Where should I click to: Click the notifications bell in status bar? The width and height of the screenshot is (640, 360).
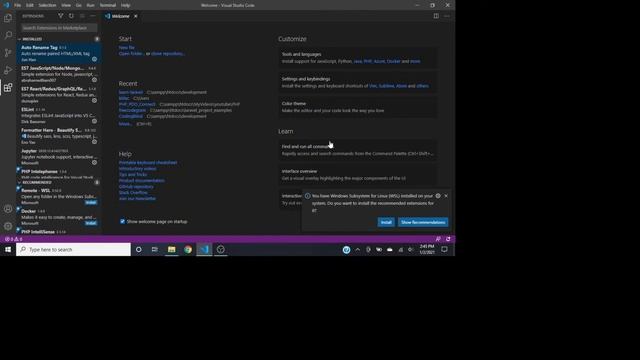click(448, 239)
